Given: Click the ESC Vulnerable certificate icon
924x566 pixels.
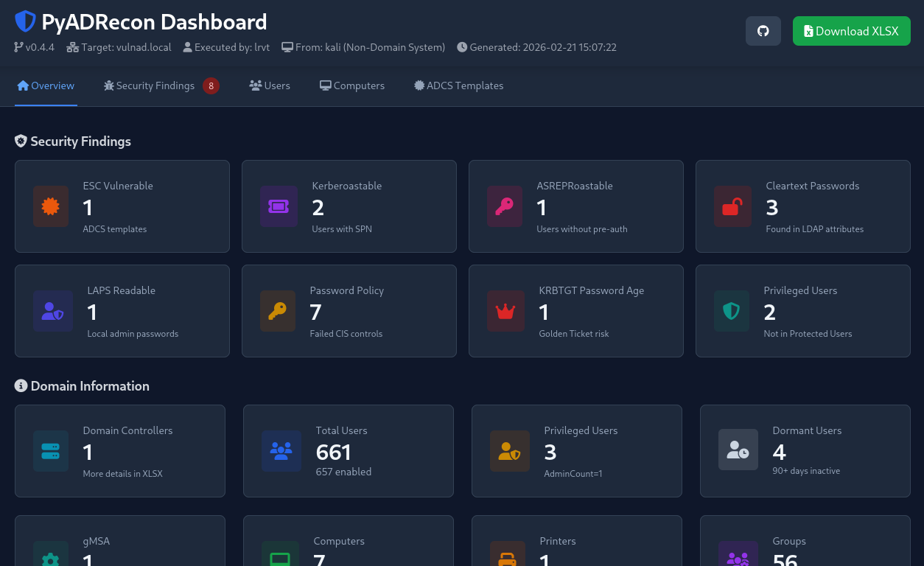Looking at the screenshot, I should pyautogui.click(x=51, y=206).
